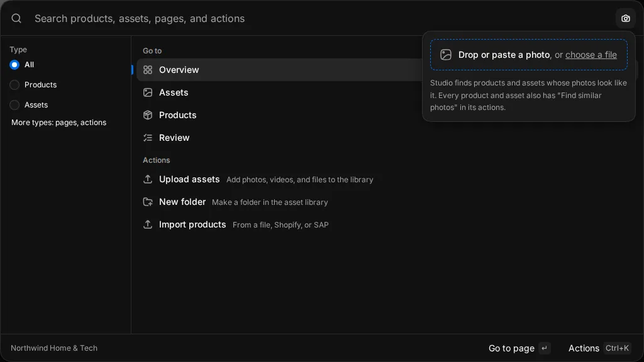The width and height of the screenshot is (644, 362).
Task: Click More types: pages, actions
Action: (58, 123)
